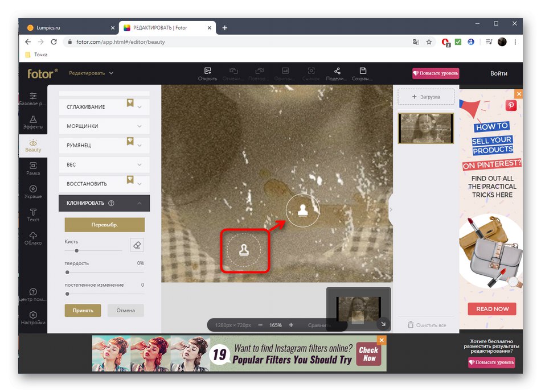Viewport: 541px width, 392px height.
Task: Close the Fotor browser tab
Action: (x=209, y=27)
